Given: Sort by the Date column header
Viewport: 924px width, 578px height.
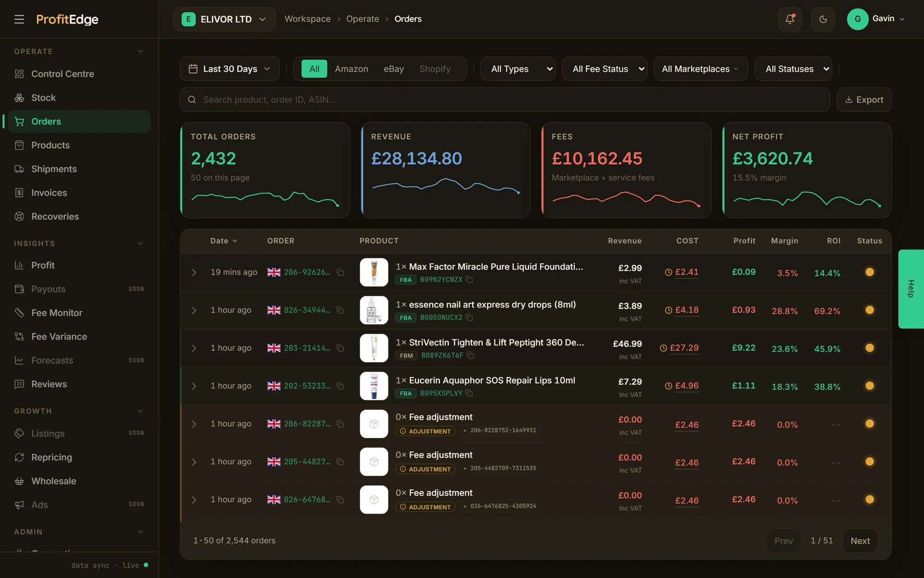Looking at the screenshot, I should (224, 241).
